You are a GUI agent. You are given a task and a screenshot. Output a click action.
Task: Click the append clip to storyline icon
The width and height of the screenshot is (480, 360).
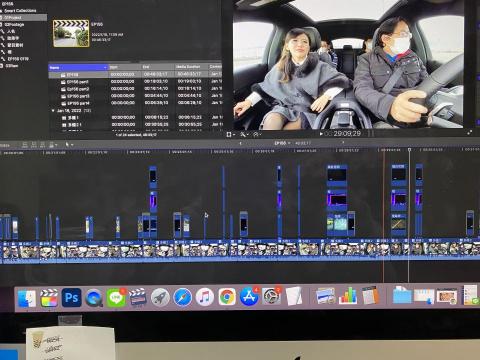tap(42, 145)
